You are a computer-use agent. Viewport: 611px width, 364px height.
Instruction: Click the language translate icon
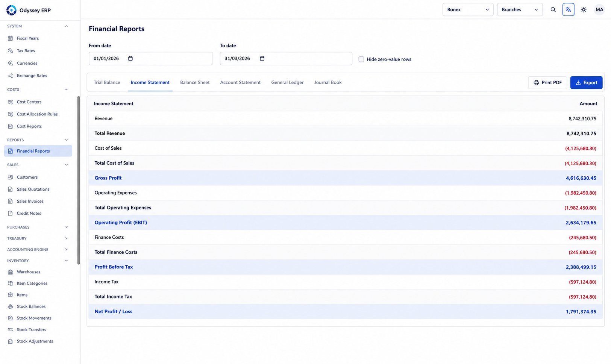569,10
